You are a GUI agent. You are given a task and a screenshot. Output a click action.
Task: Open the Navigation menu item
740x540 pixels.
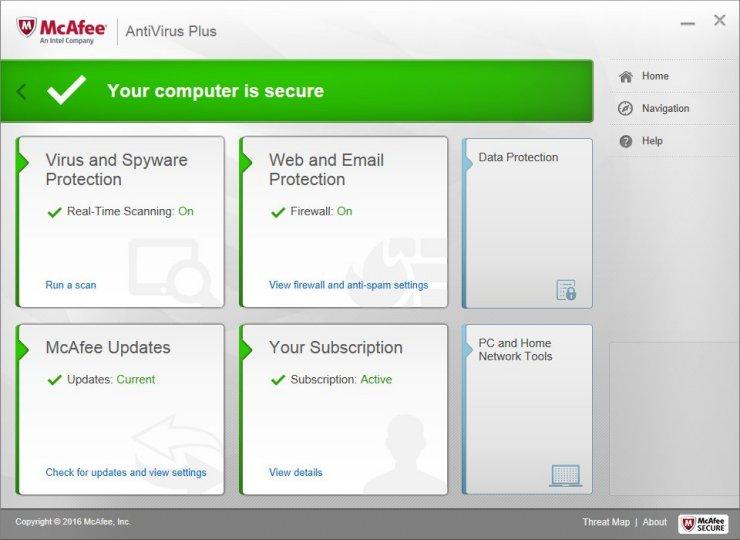pos(665,109)
